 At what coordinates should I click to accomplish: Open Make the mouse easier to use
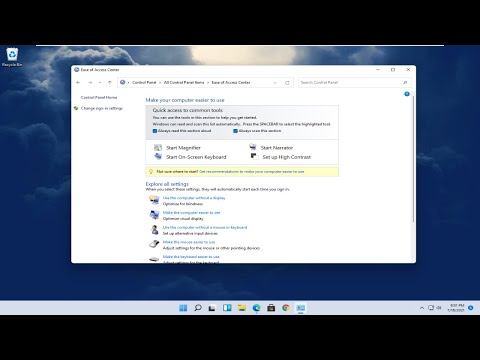(x=189, y=242)
